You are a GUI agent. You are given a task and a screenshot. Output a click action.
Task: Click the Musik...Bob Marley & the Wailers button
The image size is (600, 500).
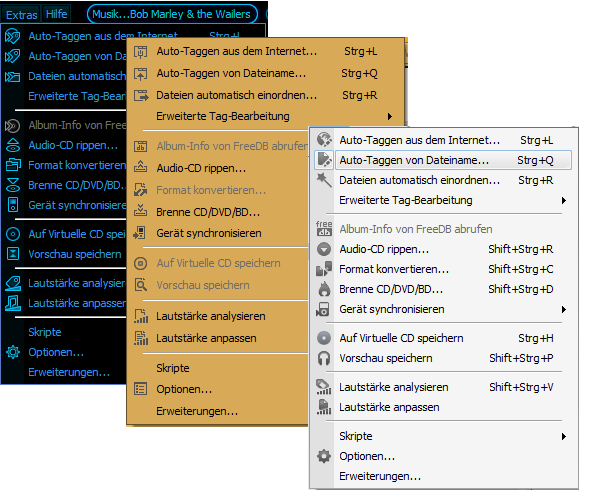171,15
